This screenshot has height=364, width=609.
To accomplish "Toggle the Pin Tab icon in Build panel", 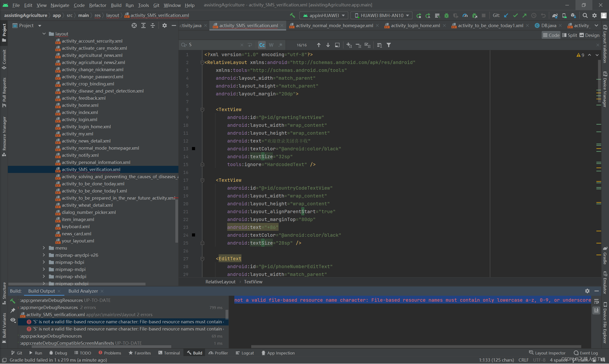I will 13,310.
